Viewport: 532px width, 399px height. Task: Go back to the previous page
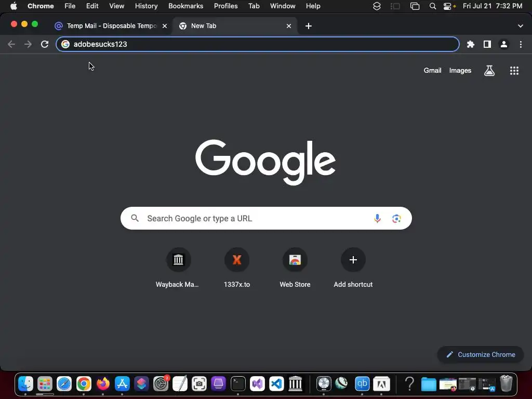[x=11, y=44]
